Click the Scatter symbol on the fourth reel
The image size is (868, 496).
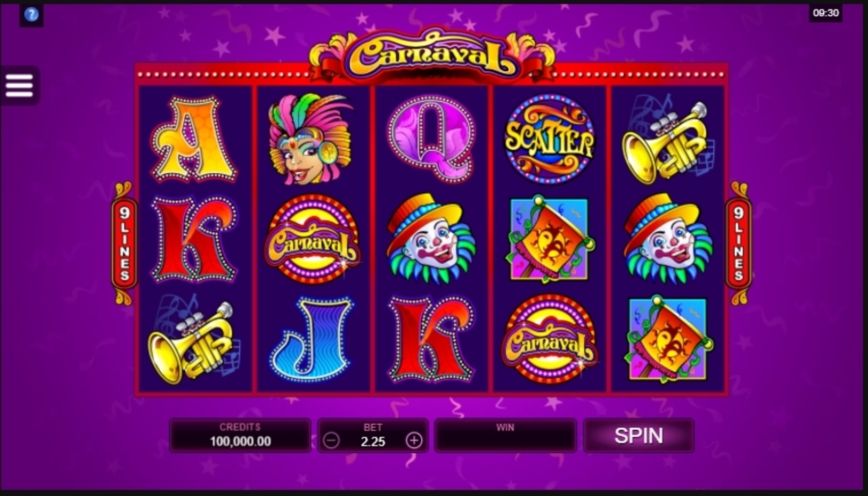tap(549, 139)
